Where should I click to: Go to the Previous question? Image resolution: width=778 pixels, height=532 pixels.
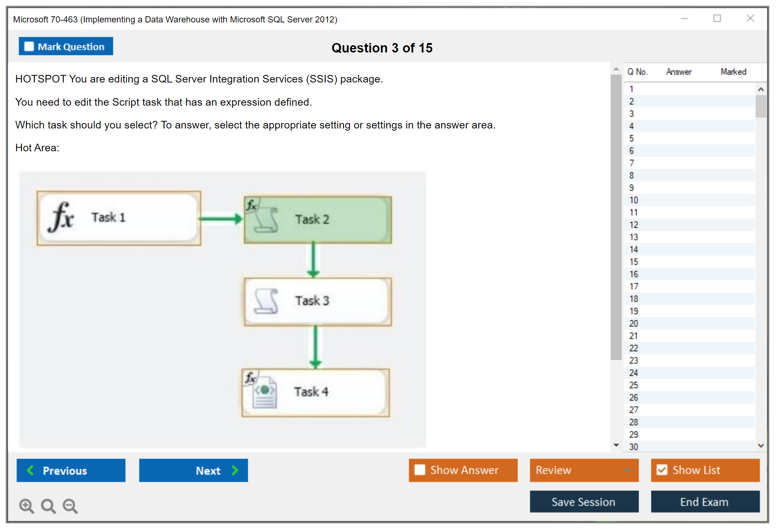coord(71,470)
